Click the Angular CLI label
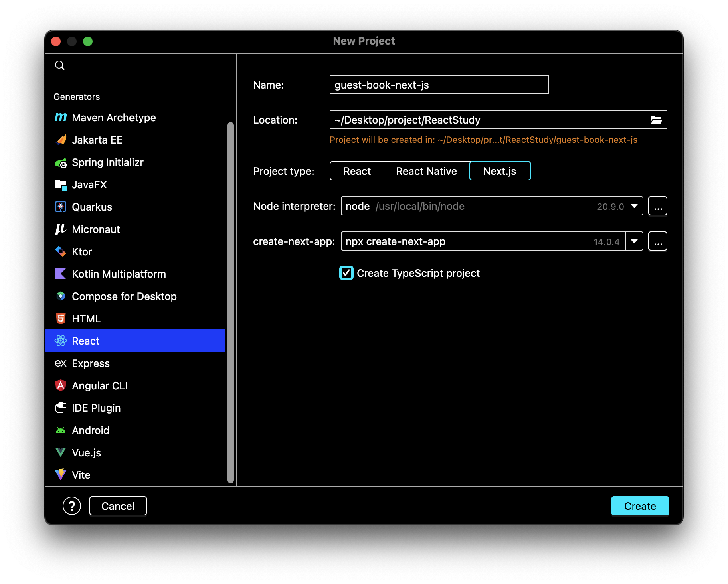 tap(100, 386)
